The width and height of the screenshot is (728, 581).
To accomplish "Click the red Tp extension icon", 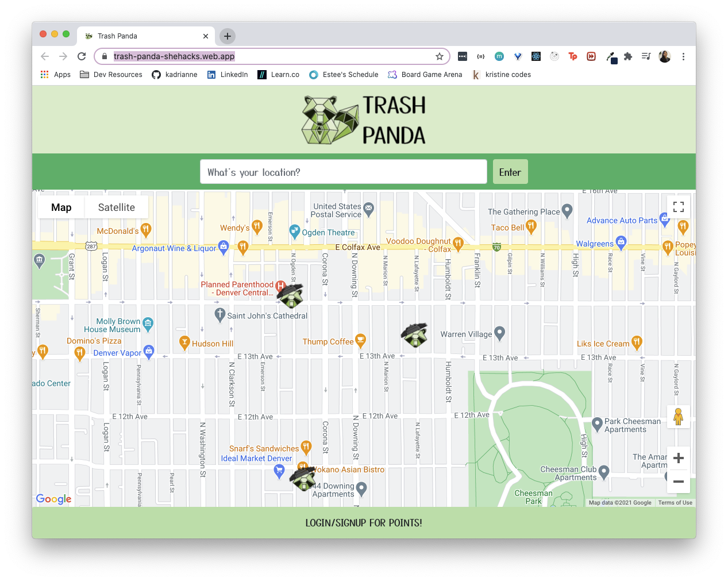I will pyautogui.click(x=573, y=56).
